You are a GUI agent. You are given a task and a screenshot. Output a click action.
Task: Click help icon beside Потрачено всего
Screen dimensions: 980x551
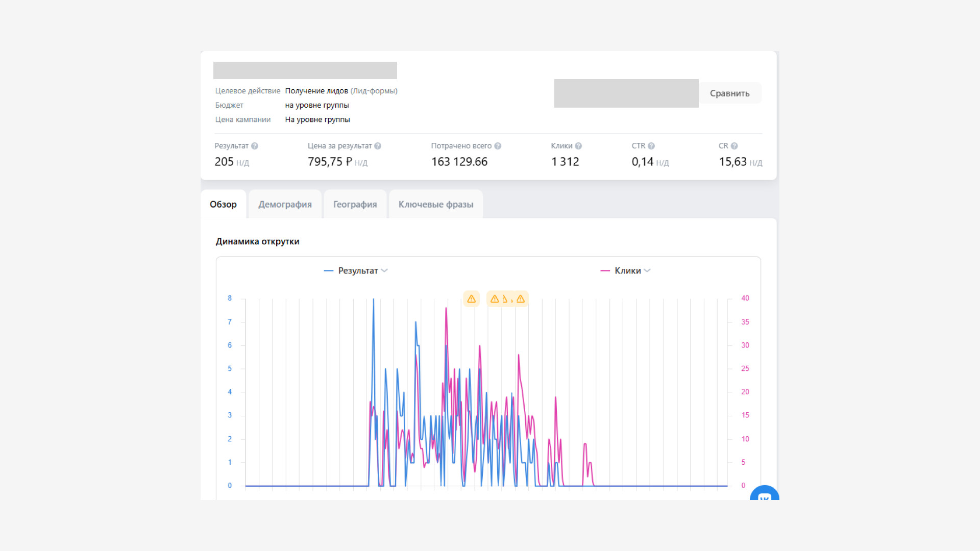pos(498,146)
